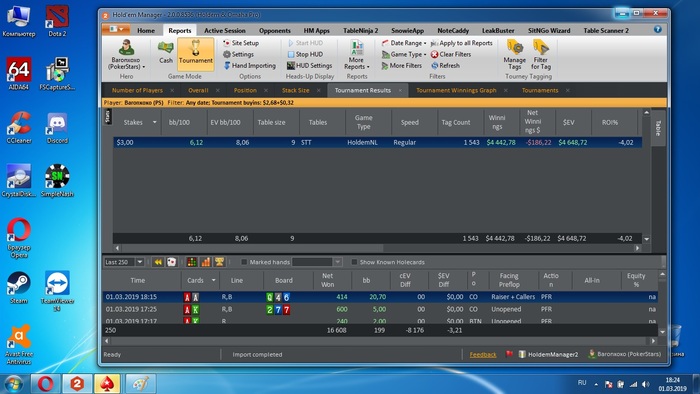Click Filter for Tag
700x394 pixels.
[x=541, y=54]
